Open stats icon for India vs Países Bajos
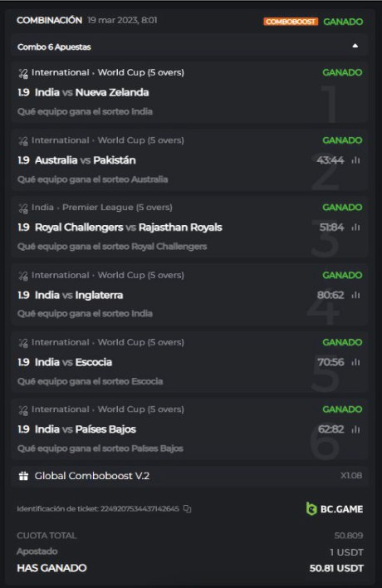This screenshot has width=382, height=588. click(x=355, y=429)
